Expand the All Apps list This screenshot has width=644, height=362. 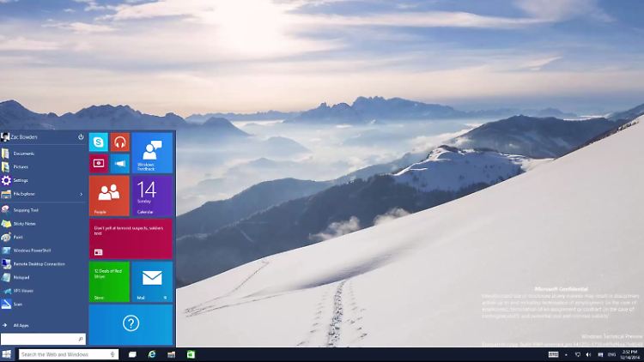pos(21,325)
